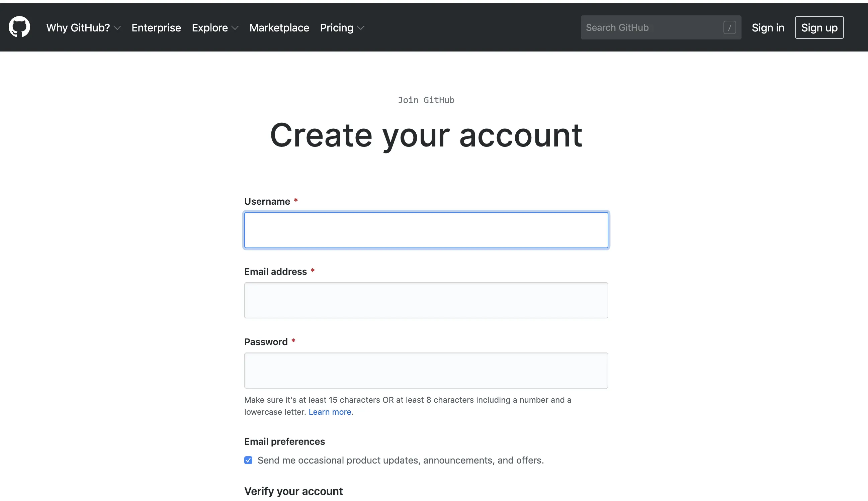Click the Why GitHub? chevron arrow
This screenshot has width=868, height=501.
(x=117, y=28)
